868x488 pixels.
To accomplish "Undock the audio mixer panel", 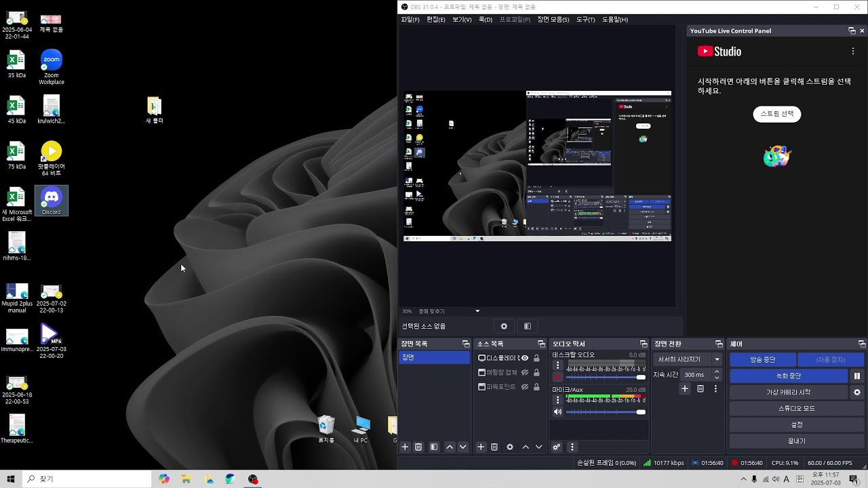I will (644, 344).
